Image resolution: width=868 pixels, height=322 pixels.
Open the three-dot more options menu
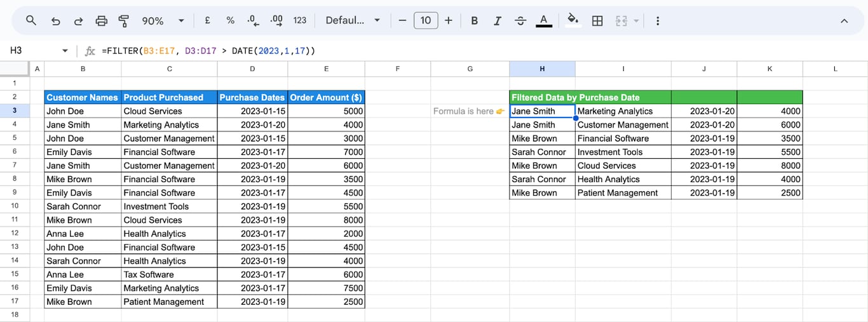658,20
